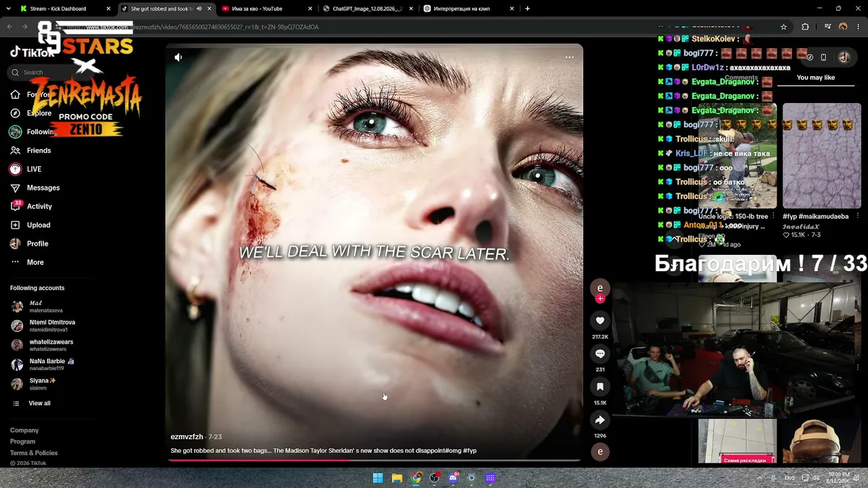Open the Uncle logic 150-lb tree thumbnail
The width and height of the screenshot is (868, 488).
(738, 156)
